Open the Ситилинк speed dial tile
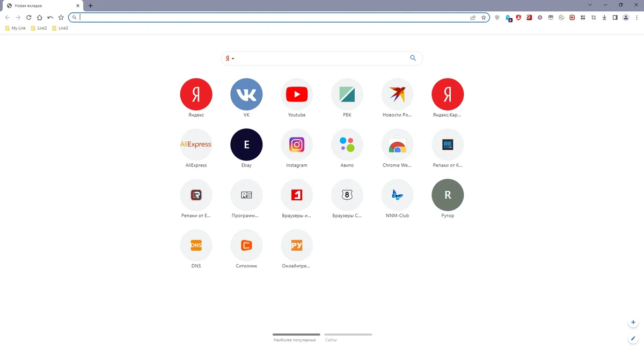 click(246, 246)
